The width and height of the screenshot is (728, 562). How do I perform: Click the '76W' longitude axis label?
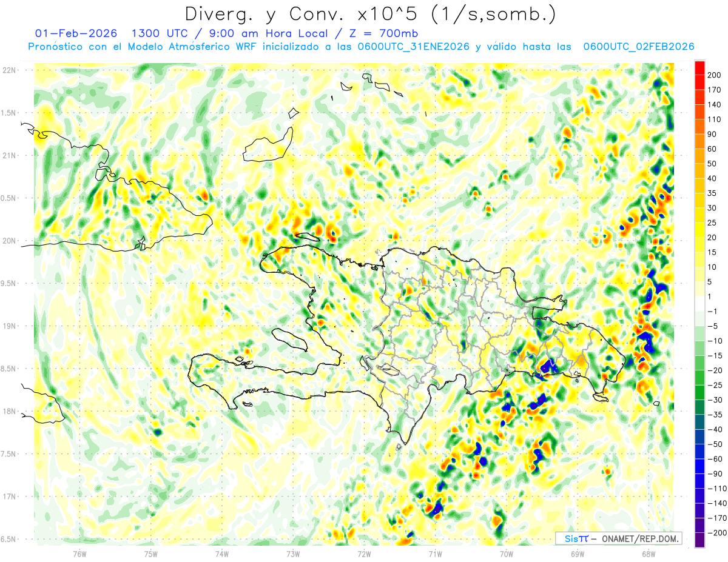[x=79, y=553]
